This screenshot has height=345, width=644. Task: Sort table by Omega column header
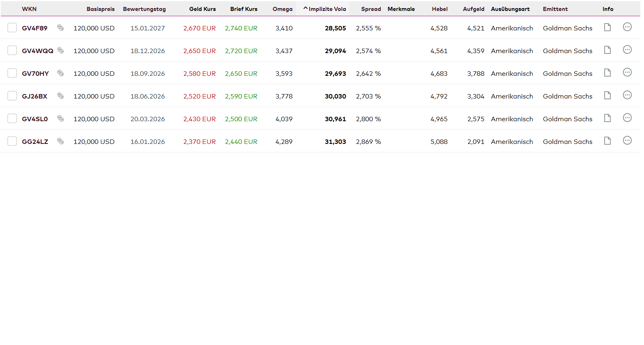tap(282, 9)
